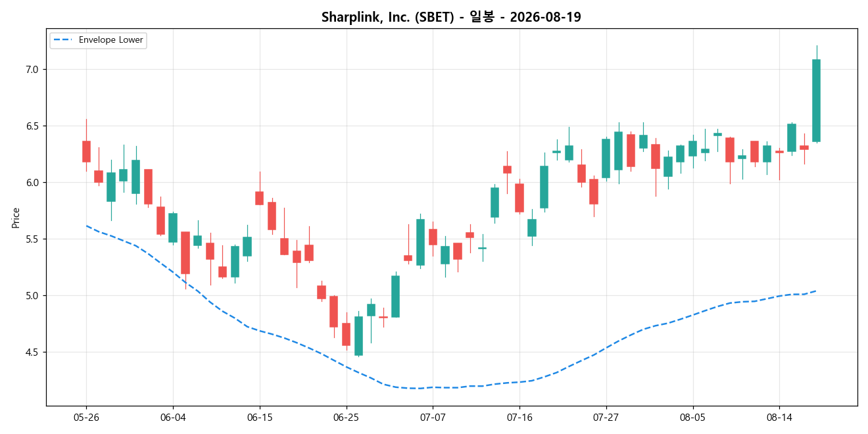Click the 07-07 x-axis date label
This screenshot has width=868, height=434.
(x=433, y=417)
